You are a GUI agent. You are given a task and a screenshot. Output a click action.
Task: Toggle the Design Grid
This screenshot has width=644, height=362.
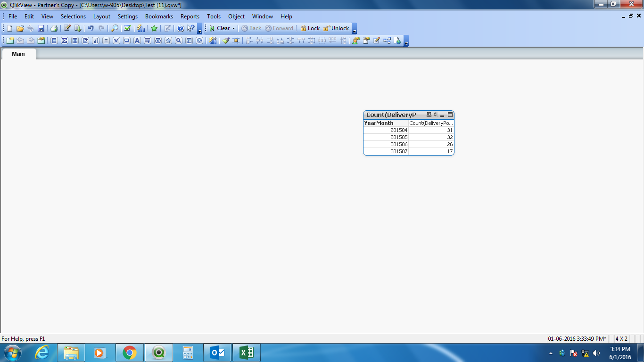(x=236, y=41)
